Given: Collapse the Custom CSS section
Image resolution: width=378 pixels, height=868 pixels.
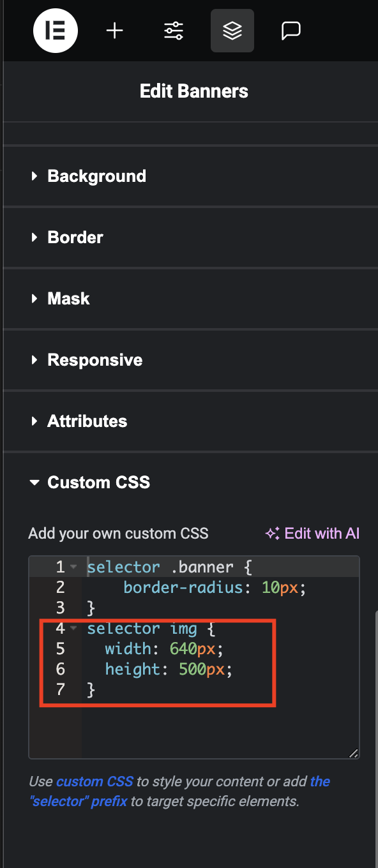Looking at the screenshot, I should point(190,483).
